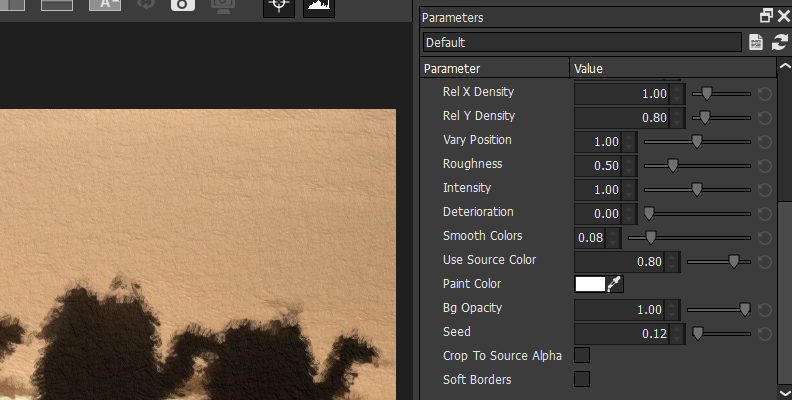Take a snapshot with the camera icon
The width and height of the screenshot is (792, 400).
coord(183,5)
